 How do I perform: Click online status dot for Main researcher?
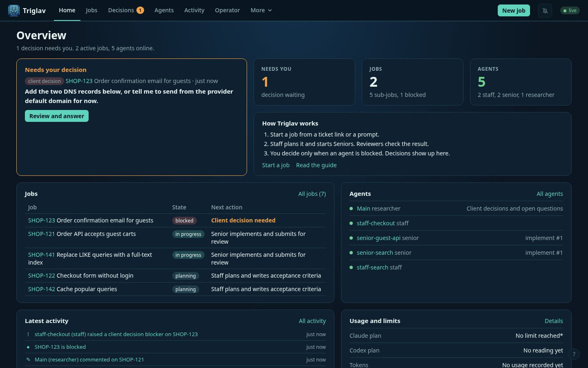pos(351,209)
